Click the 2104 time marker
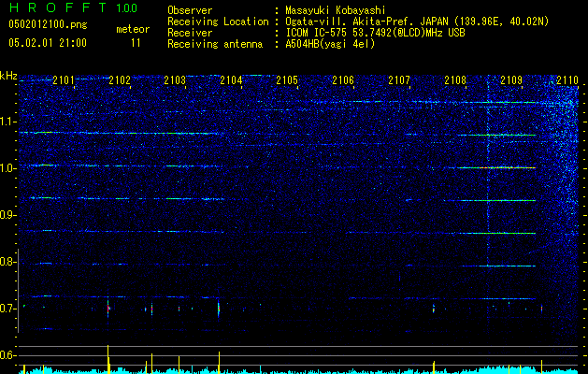Image resolution: width=588 pixels, height=374 pixels. pyautogui.click(x=231, y=79)
